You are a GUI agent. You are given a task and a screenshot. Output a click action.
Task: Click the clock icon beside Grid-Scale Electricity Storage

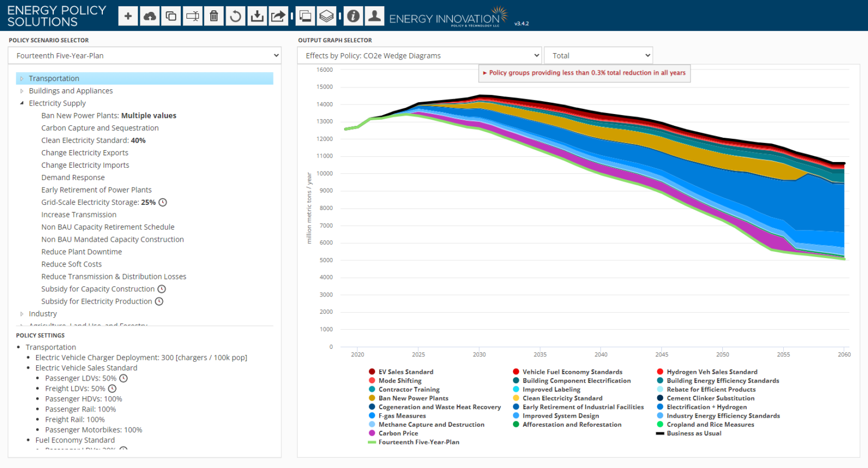click(162, 202)
